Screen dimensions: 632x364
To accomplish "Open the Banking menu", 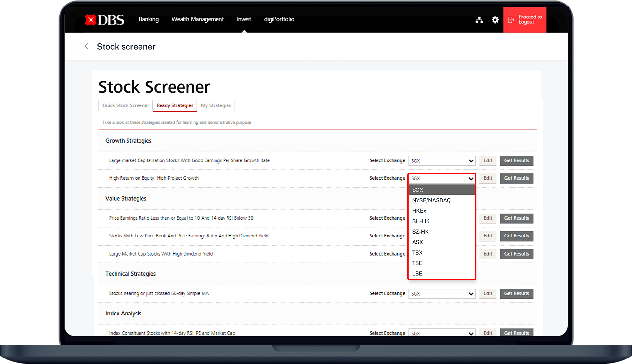I will [x=149, y=19].
